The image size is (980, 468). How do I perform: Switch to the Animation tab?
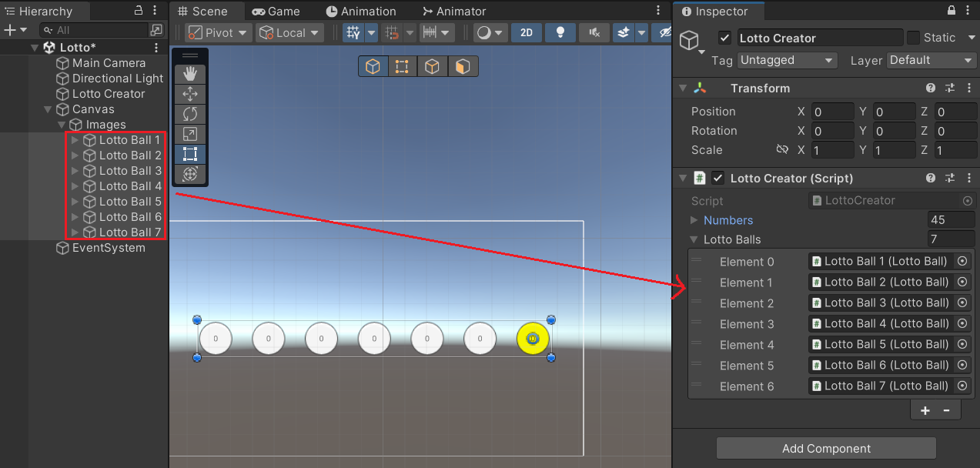coord(361,12)
